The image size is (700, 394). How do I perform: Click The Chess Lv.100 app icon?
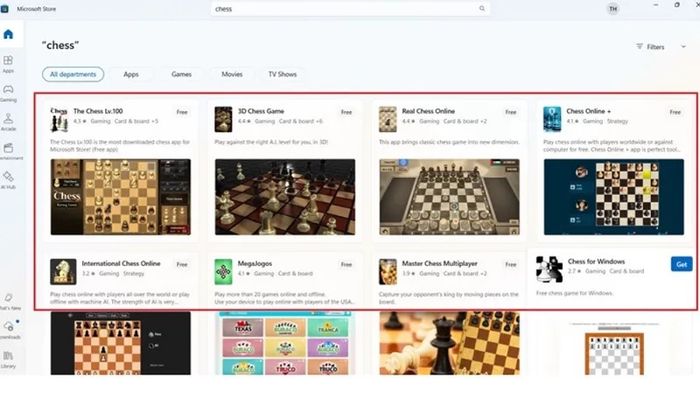point(59,119)
